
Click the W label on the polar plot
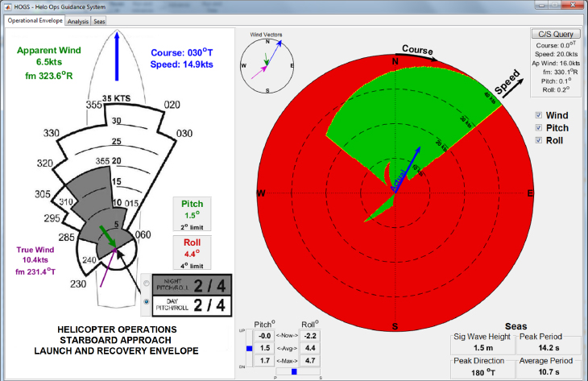tap(261, 193)
